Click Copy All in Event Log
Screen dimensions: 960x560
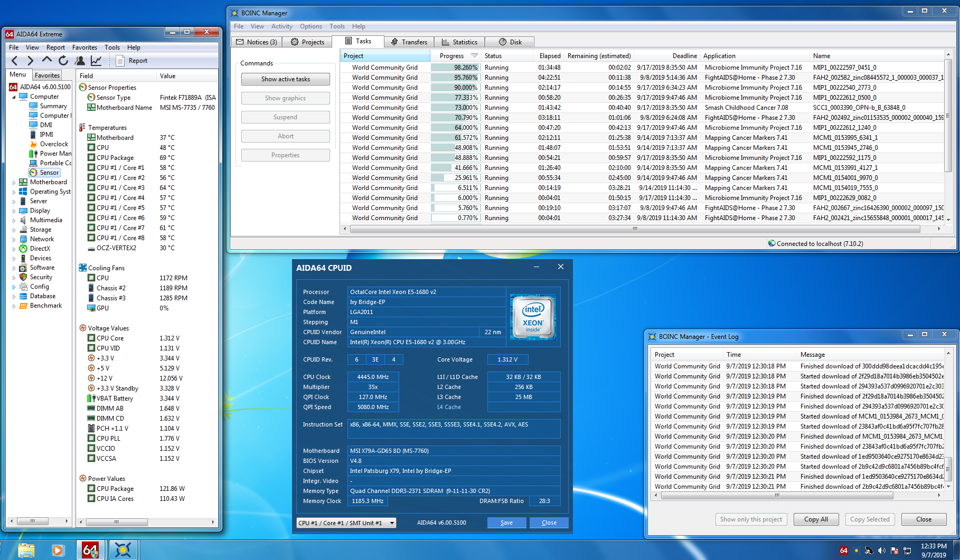pyautogui.click(x=816, y=519)
